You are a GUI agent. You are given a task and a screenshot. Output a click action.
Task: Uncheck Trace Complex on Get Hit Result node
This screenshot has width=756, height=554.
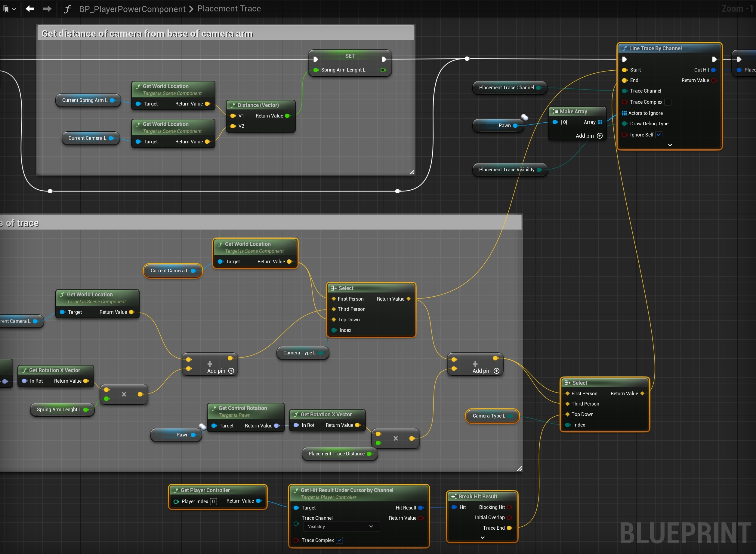click(x=339, y=540)
